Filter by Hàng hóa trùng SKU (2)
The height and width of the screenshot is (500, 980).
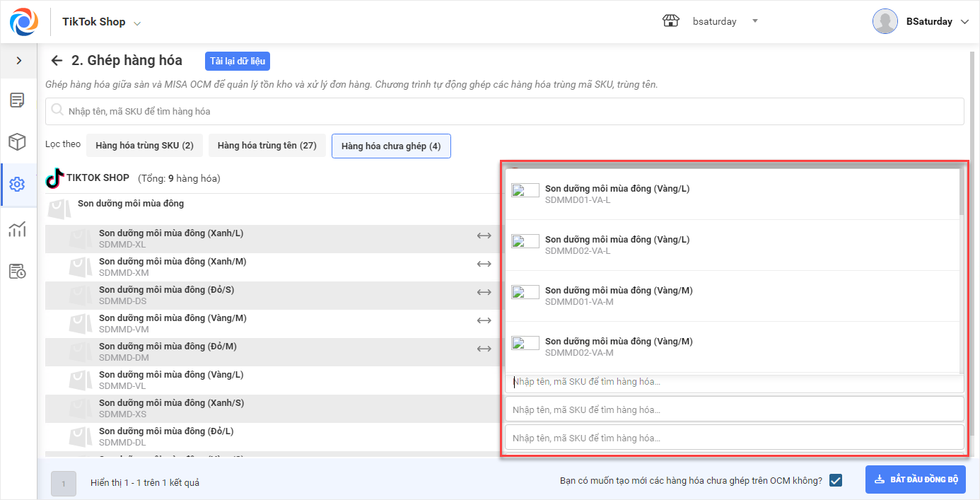144,146
